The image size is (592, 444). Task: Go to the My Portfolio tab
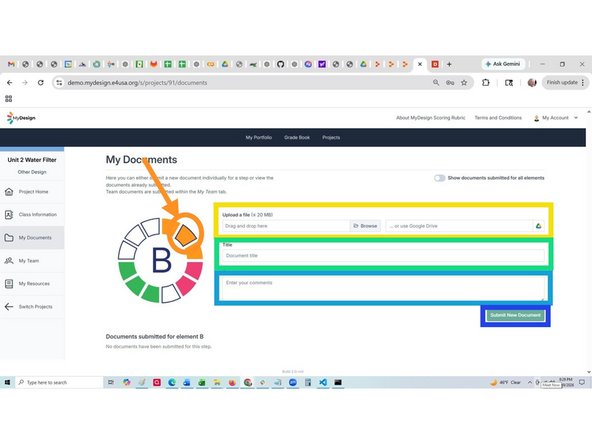click(259, 137)
